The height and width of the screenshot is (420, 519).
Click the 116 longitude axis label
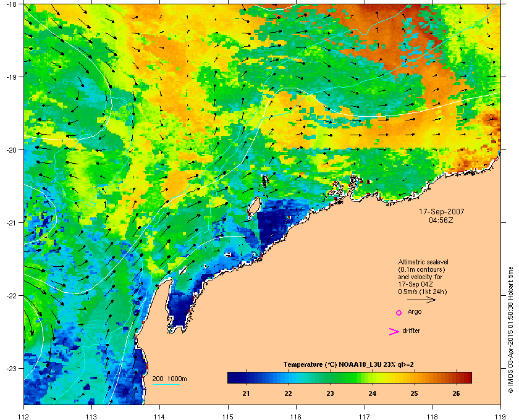[296, 416]
